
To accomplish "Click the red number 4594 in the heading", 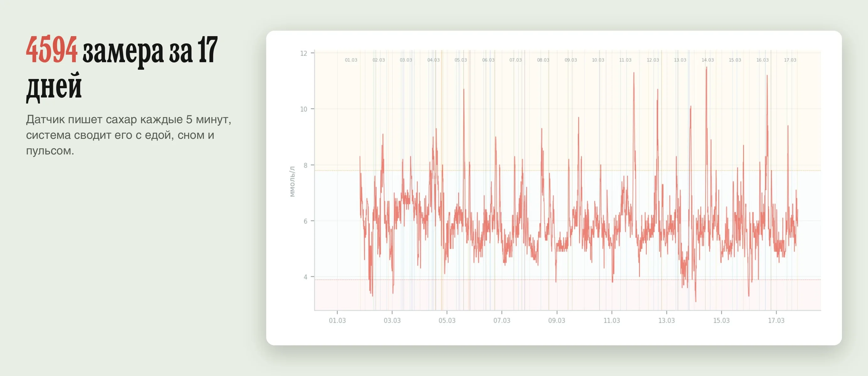I will coord(51,50).
